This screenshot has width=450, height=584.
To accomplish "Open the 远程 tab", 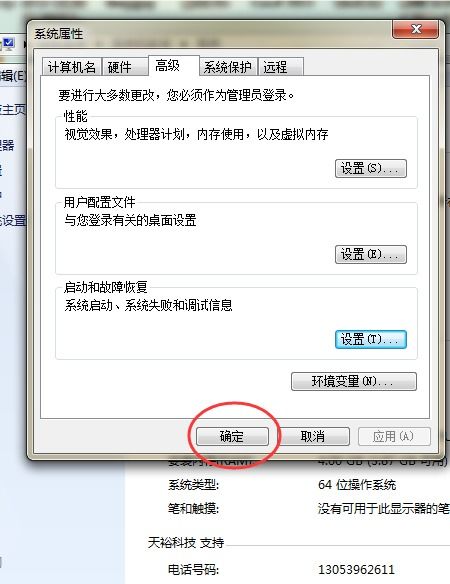I will click(281, 67).
